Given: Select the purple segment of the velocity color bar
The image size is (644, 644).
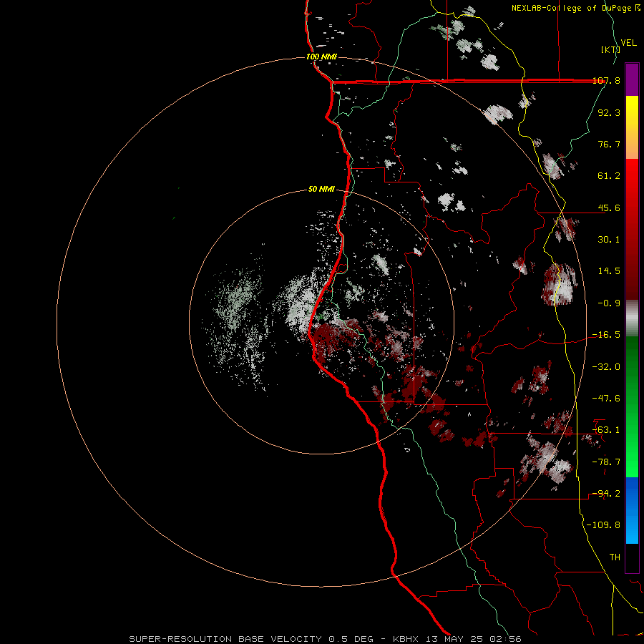Looking at the screenshot, I should [x=632, y=79].
